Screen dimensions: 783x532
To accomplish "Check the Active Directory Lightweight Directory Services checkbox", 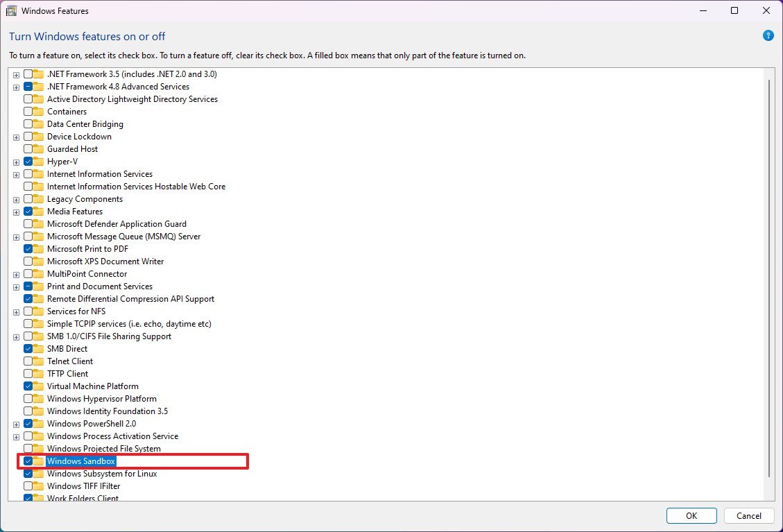I will (x=28, y=99).
